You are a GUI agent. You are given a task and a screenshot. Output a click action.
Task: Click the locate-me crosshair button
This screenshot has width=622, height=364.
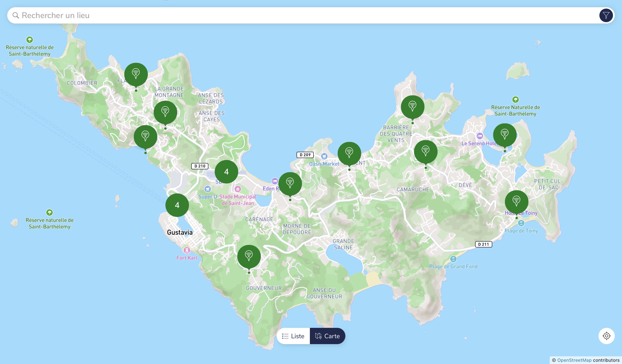[x=606, y=336]
